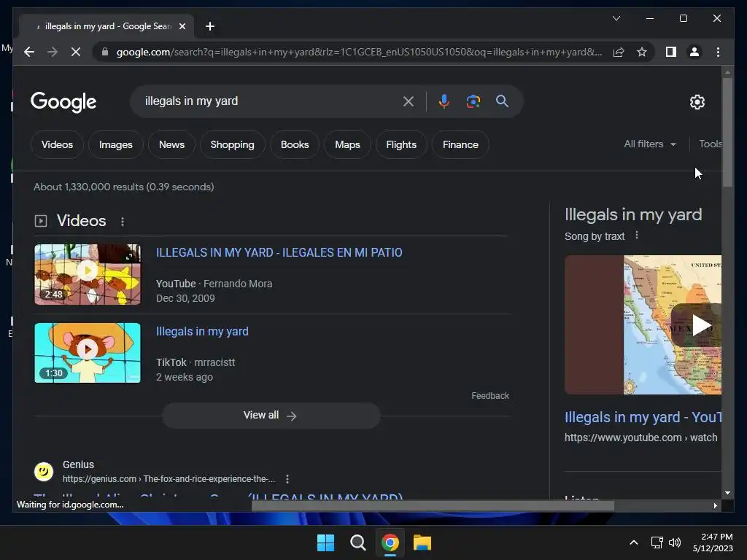Viewport: 747px width, 560px height.
Task: Switch to Flights results
Action: tap(401, 144)
